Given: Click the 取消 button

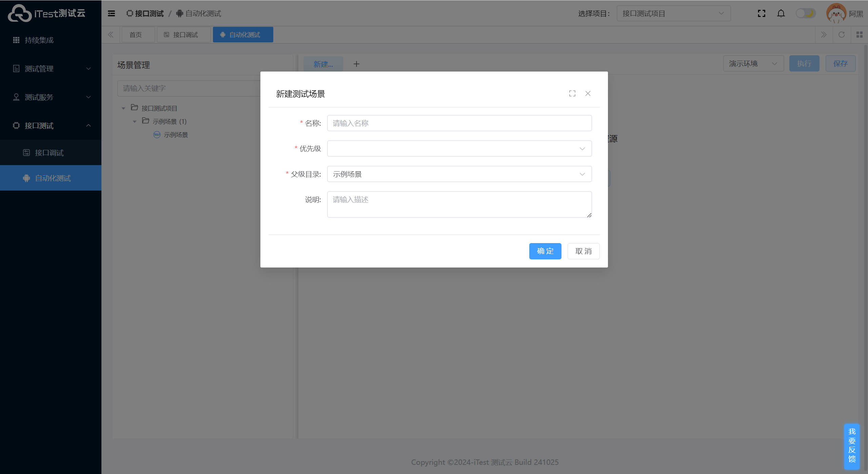Looking at the screenshot, I should pyautogui.click(x=583, y=251).
